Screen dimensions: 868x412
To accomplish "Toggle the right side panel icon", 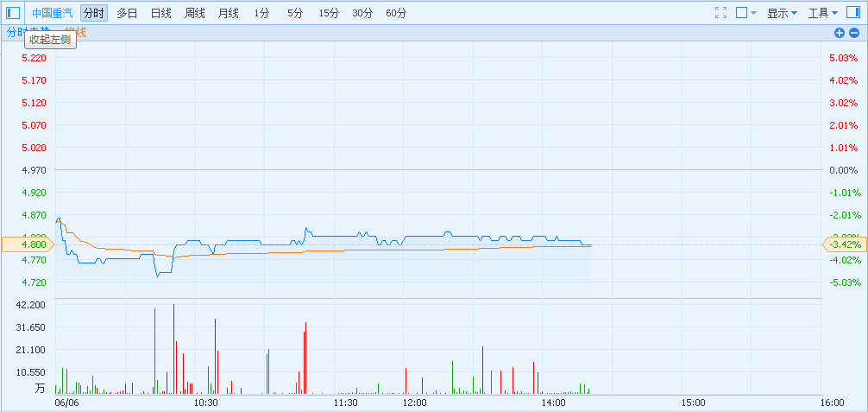I will (x=853, y=12).
